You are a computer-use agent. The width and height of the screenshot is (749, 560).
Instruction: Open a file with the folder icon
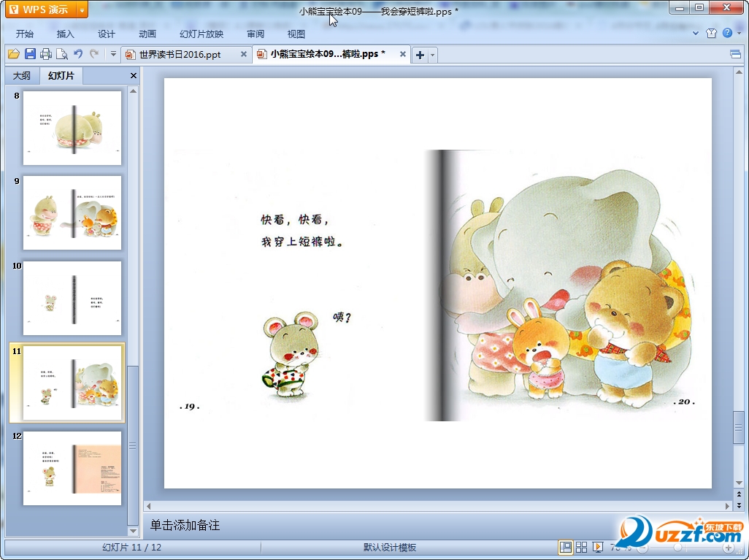tap(13, 55)
